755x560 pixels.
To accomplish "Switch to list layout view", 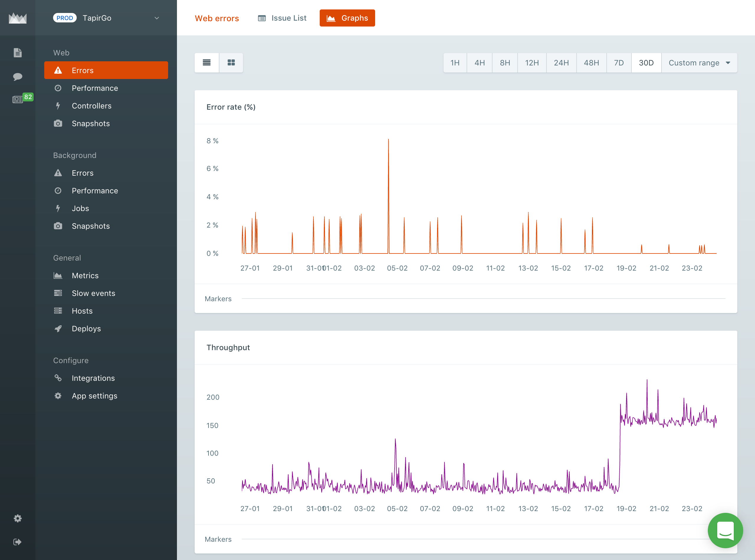I will (x=206, y=63).
